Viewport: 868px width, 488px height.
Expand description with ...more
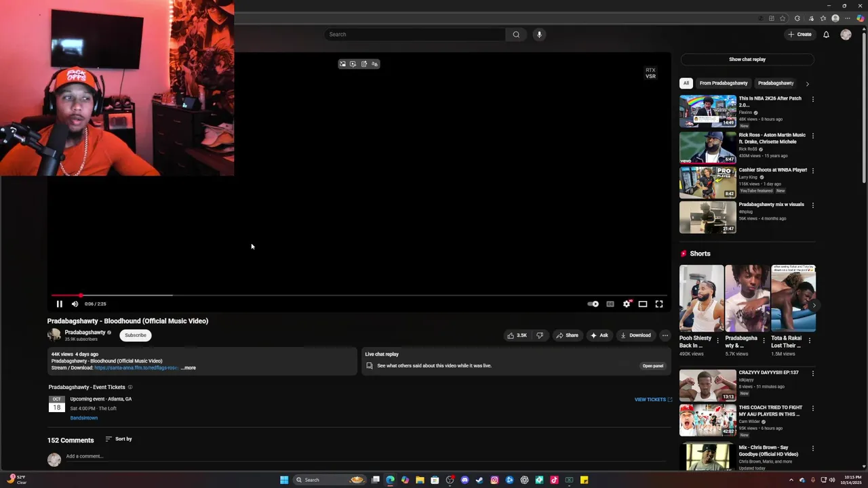[189, 368]
